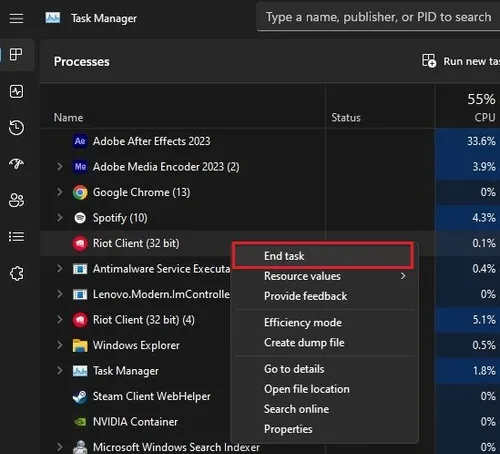Click the Run new task button label

click(x=471, y=61)
